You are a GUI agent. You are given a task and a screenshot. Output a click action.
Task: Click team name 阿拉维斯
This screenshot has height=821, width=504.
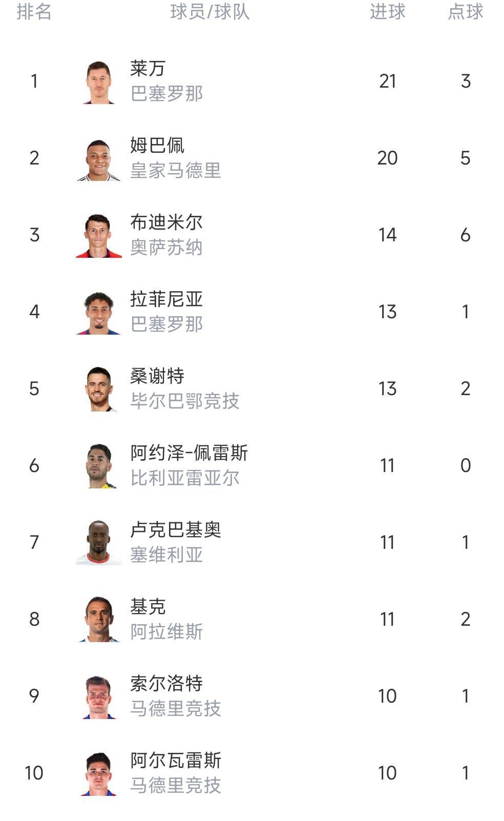(166, 632)
